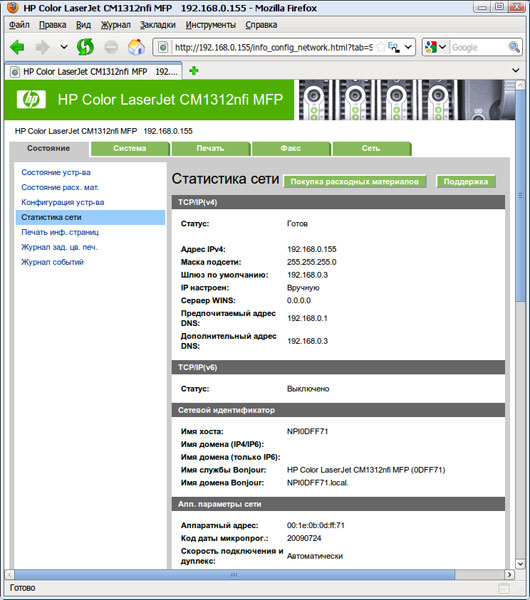Open the Состояние расх. мат. link
The width and height of the screenshot is (530, 600).
[x=60, y=188]
